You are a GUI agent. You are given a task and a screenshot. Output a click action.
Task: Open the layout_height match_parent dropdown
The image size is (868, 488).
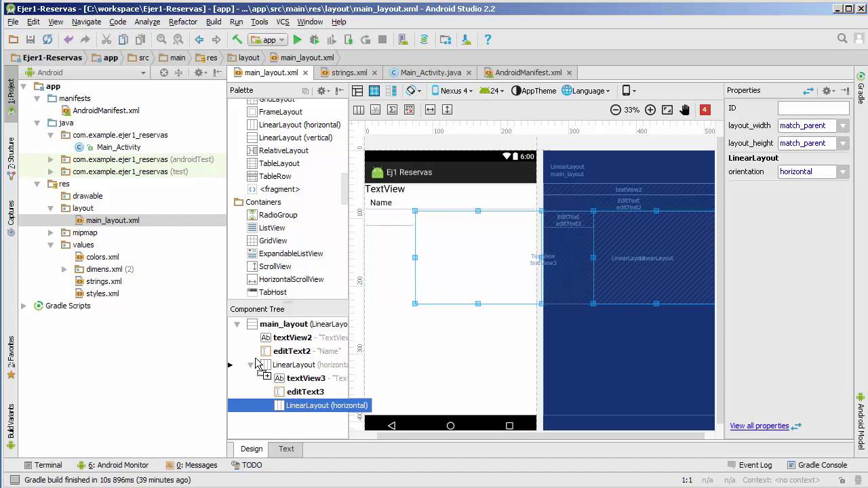tap(843, 143)
